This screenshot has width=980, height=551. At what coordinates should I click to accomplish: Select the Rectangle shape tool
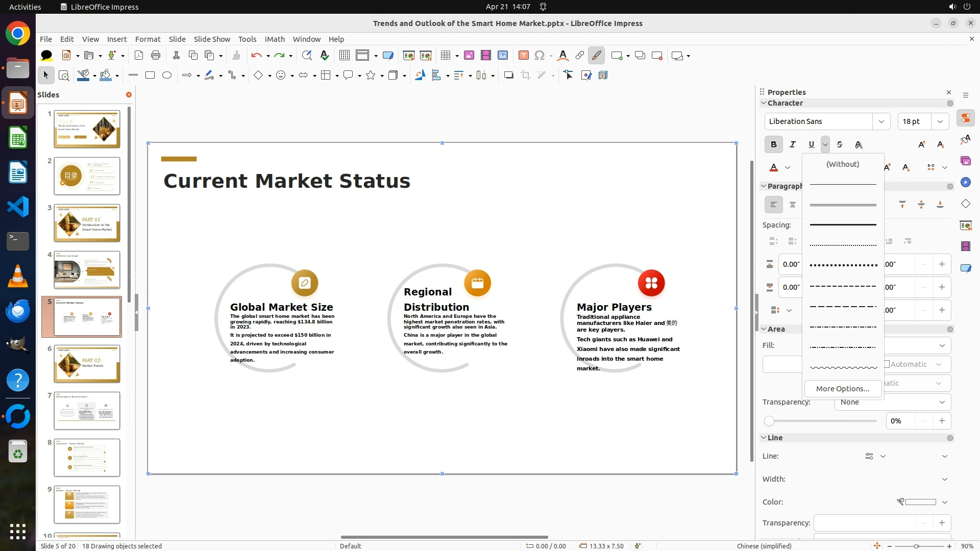150,76
